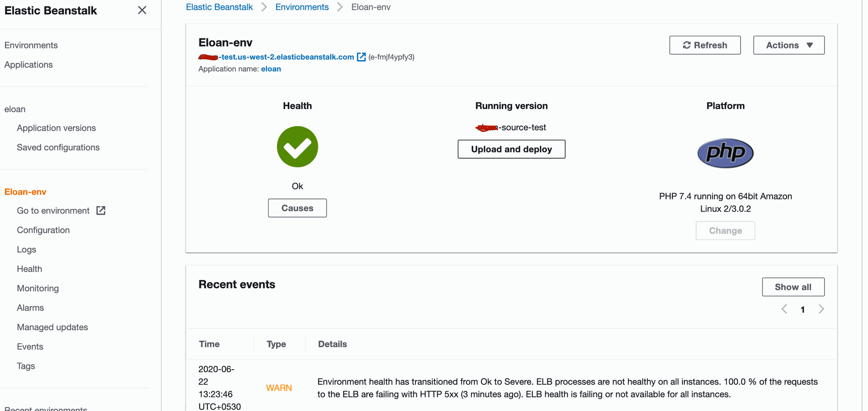This screenshot has width=868, height=411.
Task: Open the Events page in sidebar
Action: click(30, 347)
